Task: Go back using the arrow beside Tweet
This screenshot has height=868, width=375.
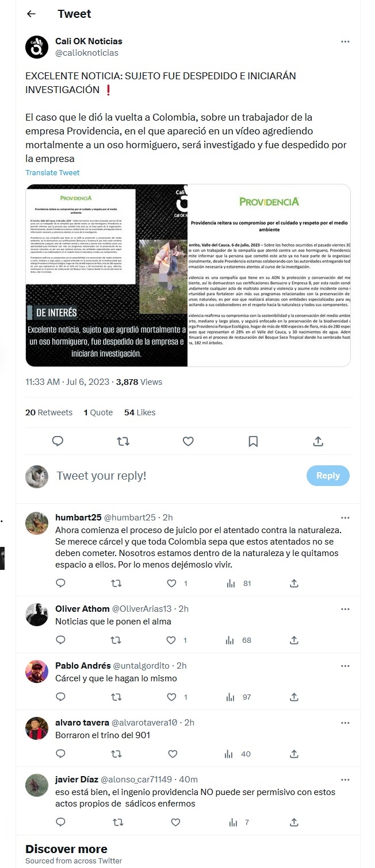Action: [x=31, y=14]
